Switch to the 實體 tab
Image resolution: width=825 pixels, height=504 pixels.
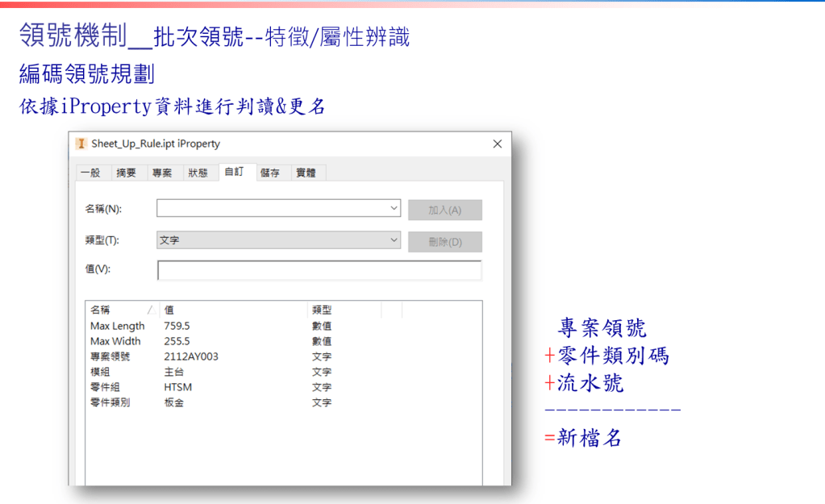(306, 173)
